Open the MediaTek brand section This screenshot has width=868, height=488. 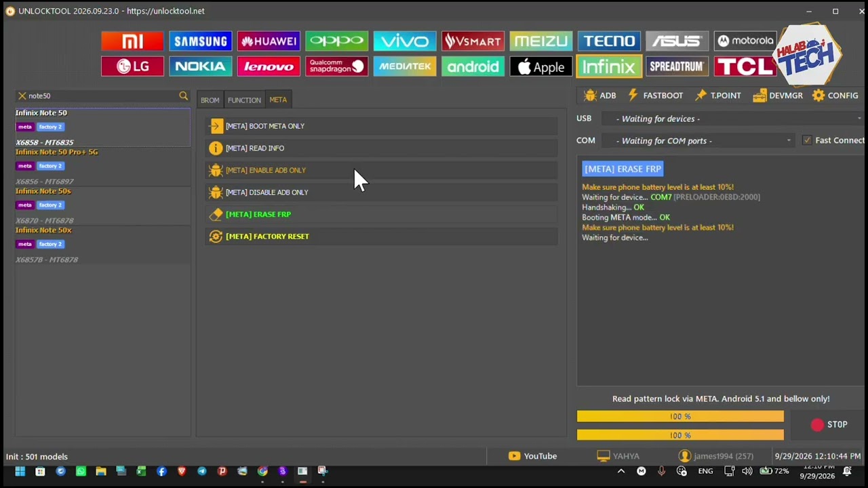point(404,66)
